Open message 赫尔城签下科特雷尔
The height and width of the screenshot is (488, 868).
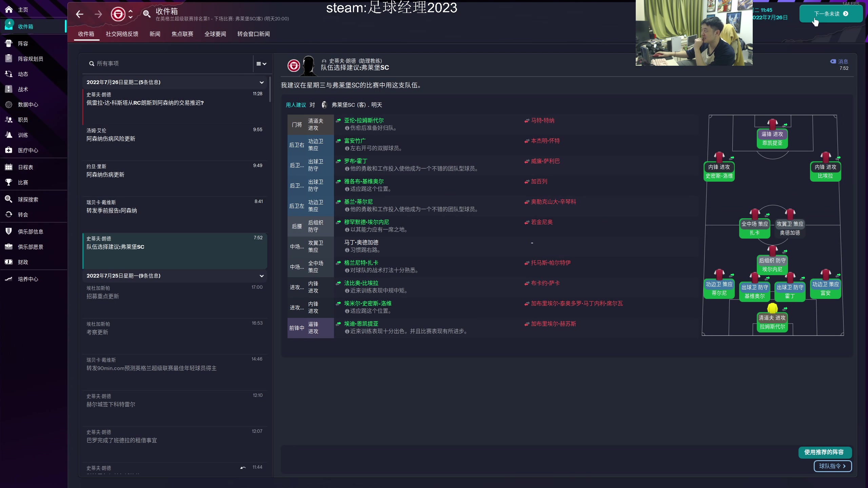(174, 409)
